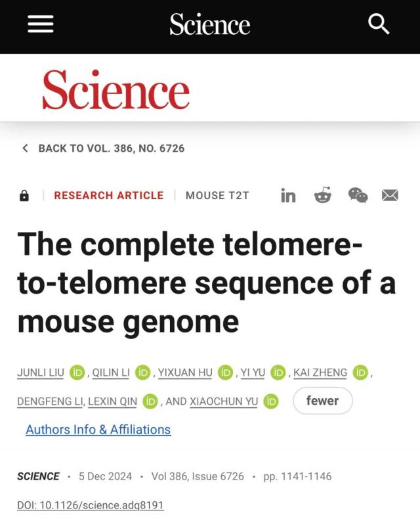Share the article on LinkedIn

(x=288, y=196)
